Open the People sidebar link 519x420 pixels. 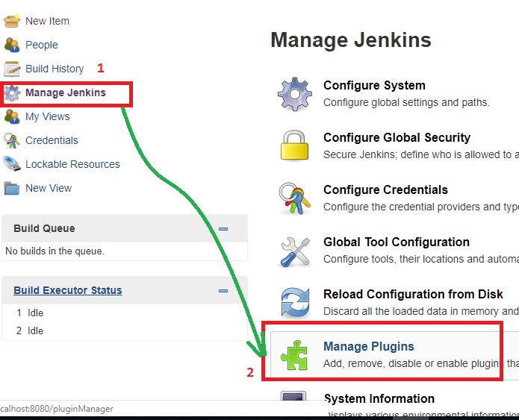pos(42,45)
